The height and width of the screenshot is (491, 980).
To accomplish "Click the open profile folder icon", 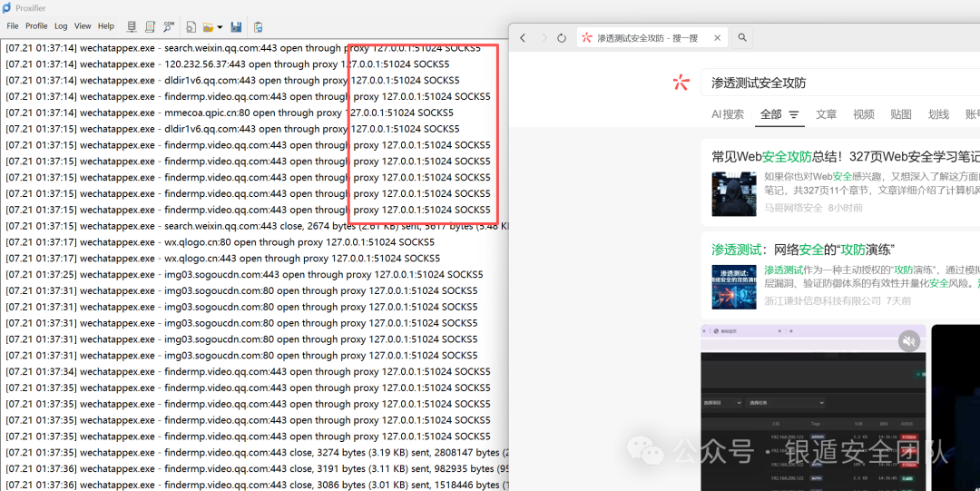I will [x=208, y=27].
